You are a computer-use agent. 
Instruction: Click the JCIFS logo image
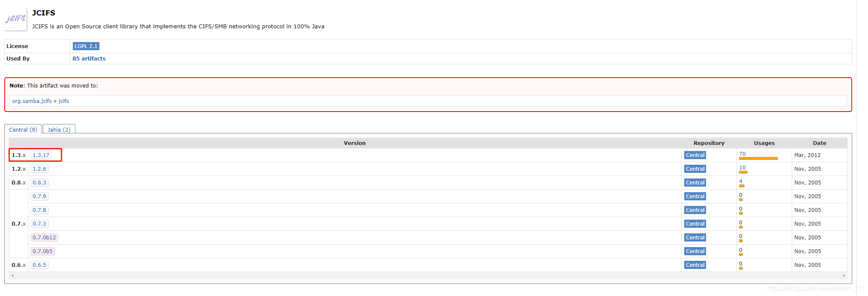(15, 19)
